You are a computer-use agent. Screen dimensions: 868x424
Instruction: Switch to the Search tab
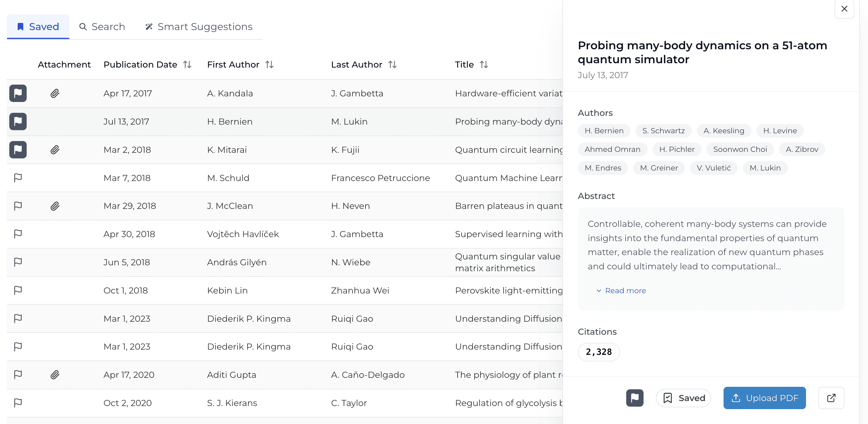[x=102, y=27]
